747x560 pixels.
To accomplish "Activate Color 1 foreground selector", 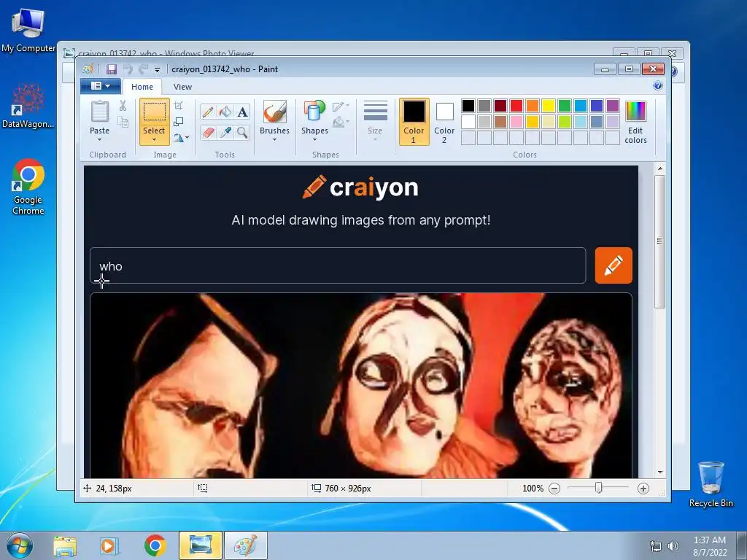I will pyautogui.click(x=414, y=122).
